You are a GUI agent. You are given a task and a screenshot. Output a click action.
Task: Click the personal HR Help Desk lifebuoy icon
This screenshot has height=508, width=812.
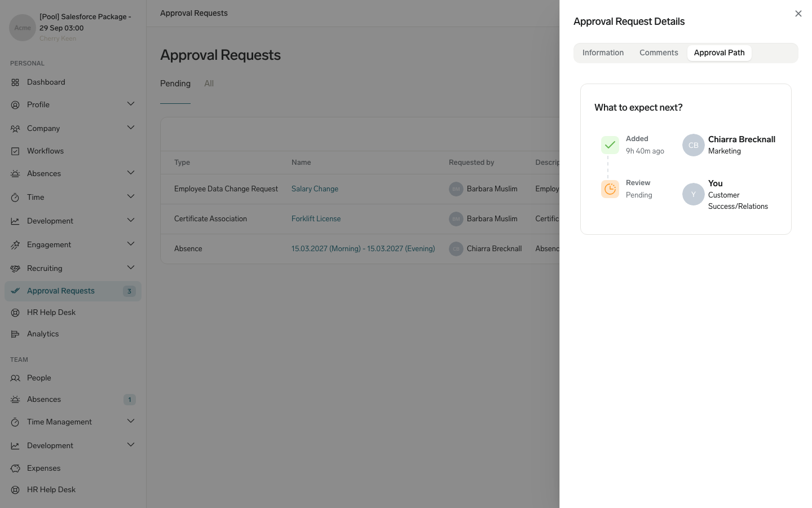click(15, 313)
